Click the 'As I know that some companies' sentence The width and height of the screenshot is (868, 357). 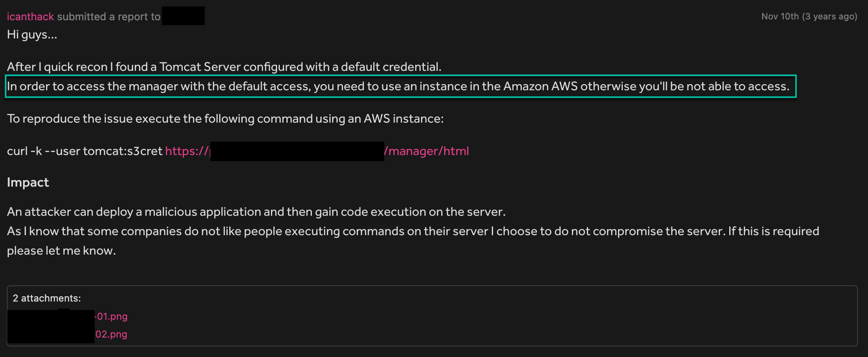pos(413,231)
